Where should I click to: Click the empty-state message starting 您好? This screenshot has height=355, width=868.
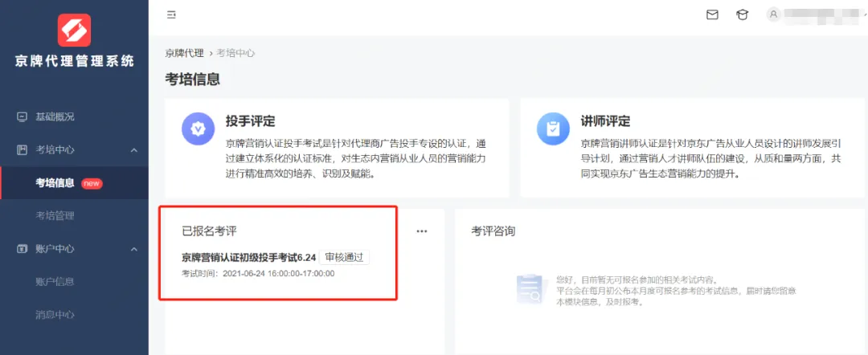point(676,291)
